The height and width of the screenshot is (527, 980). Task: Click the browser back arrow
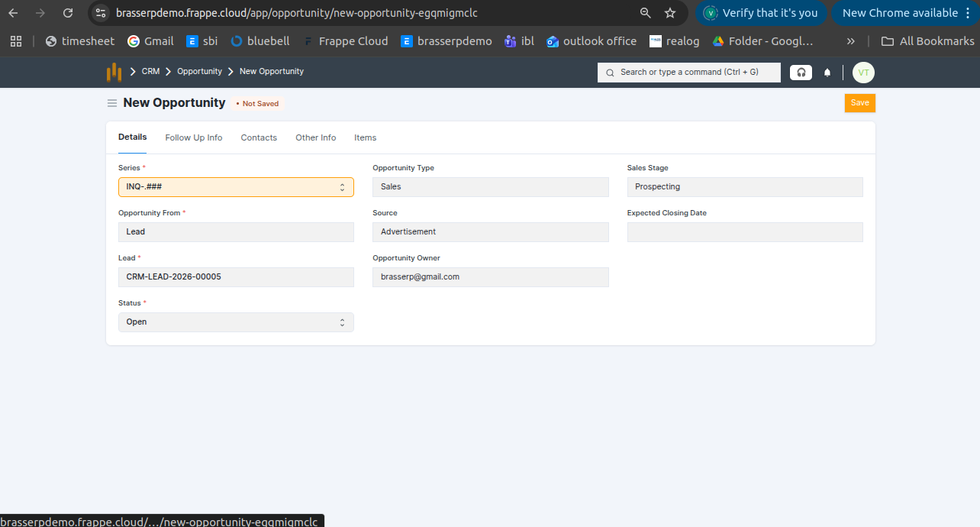pyautogui.click(x=13, y=13)
